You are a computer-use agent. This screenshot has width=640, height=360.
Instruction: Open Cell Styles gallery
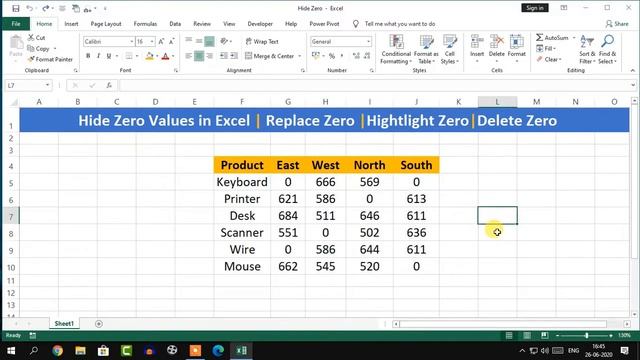(x=449, y=49)
